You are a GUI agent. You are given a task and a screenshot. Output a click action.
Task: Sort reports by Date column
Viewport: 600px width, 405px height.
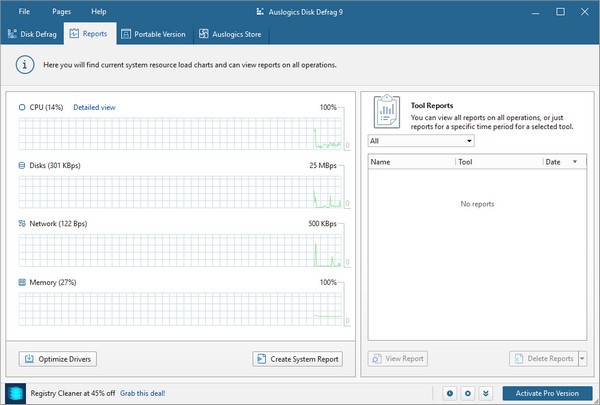(564, 162)
